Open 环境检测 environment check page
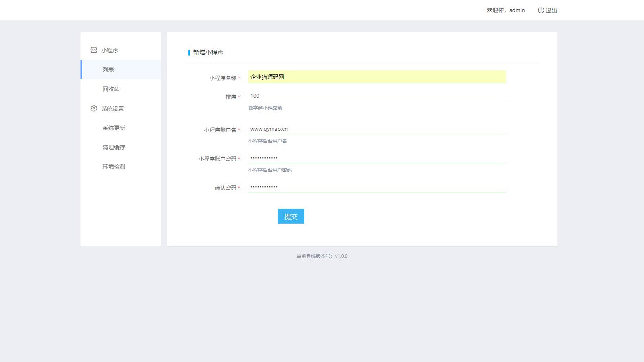 (x=114, y=167)
